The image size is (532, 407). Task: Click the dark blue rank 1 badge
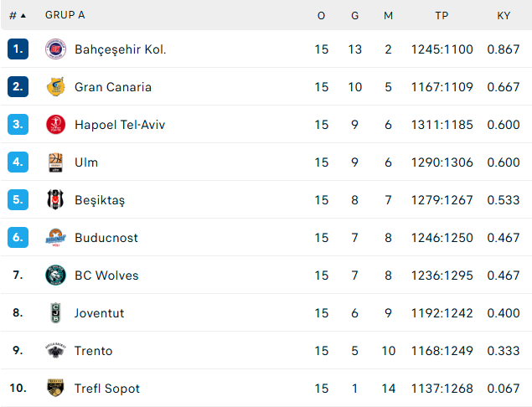click(x=18, y=49)
